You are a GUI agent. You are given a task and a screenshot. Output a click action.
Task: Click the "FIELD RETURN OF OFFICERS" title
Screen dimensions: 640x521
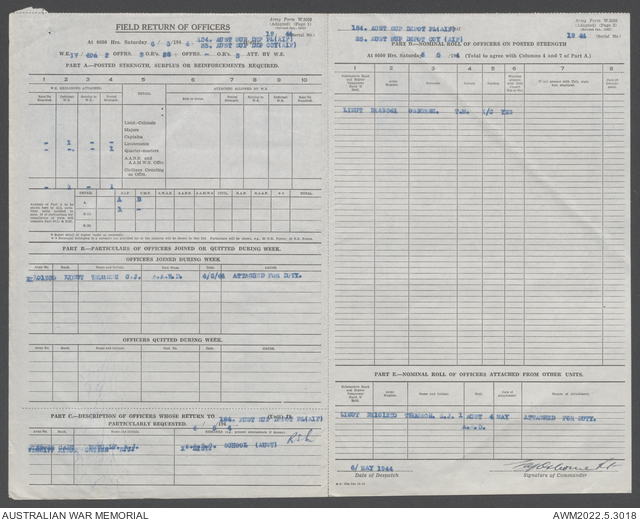pos(173,27)
